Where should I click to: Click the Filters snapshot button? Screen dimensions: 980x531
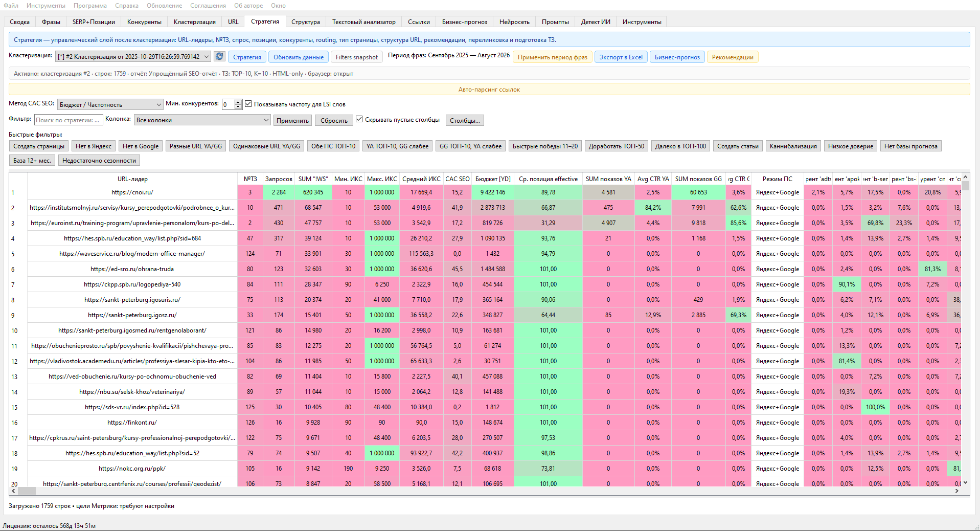point(357,57)
